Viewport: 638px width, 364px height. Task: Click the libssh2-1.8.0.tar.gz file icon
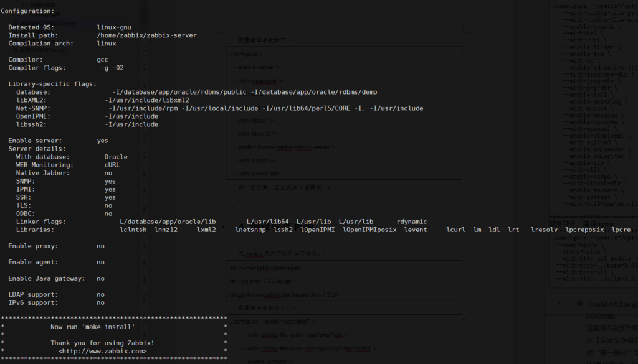point(579,304)
